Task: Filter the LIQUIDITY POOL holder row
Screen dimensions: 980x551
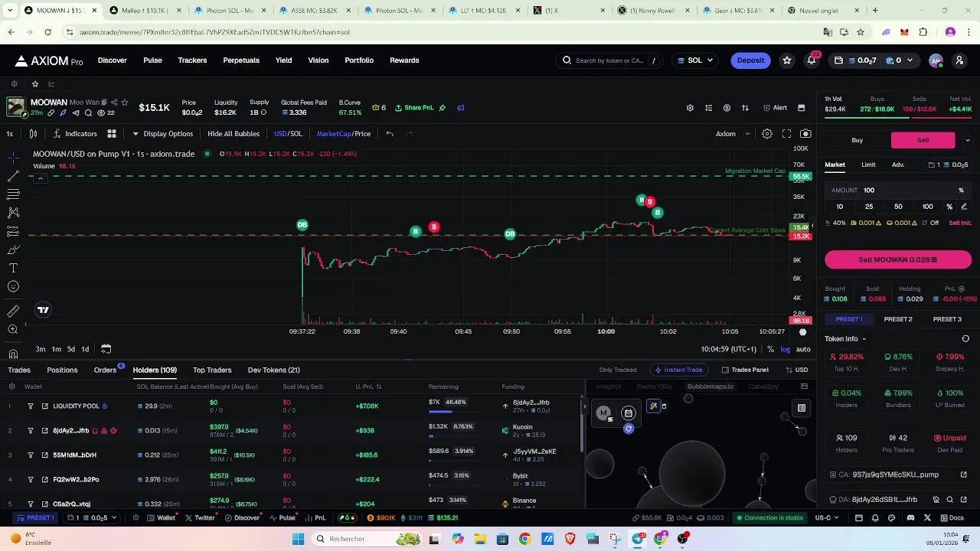Action: 31,406
